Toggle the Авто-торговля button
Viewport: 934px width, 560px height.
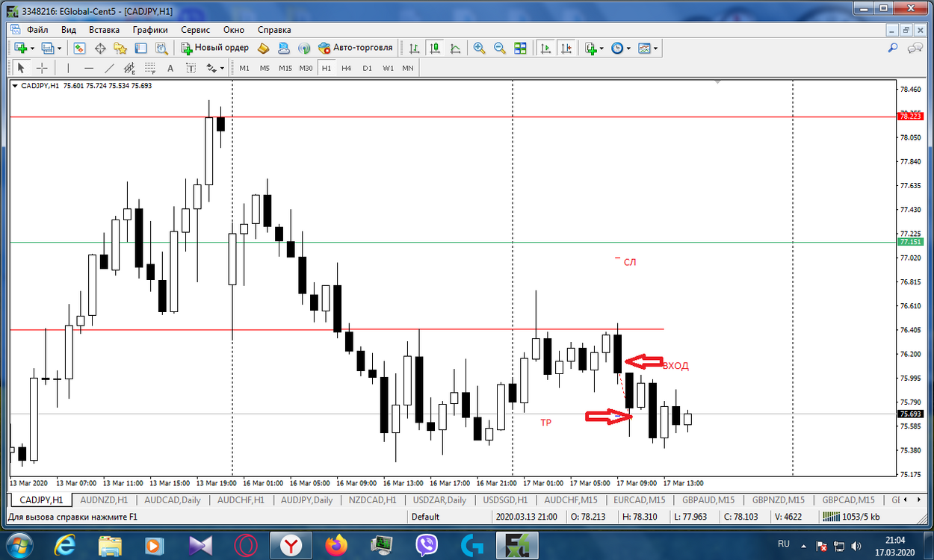(355, 48)
